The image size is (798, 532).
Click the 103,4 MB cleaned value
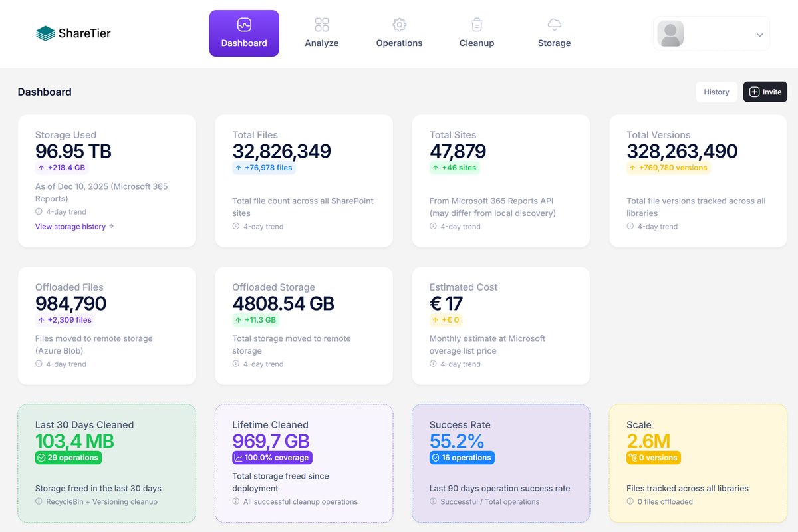tap(74, 441)
